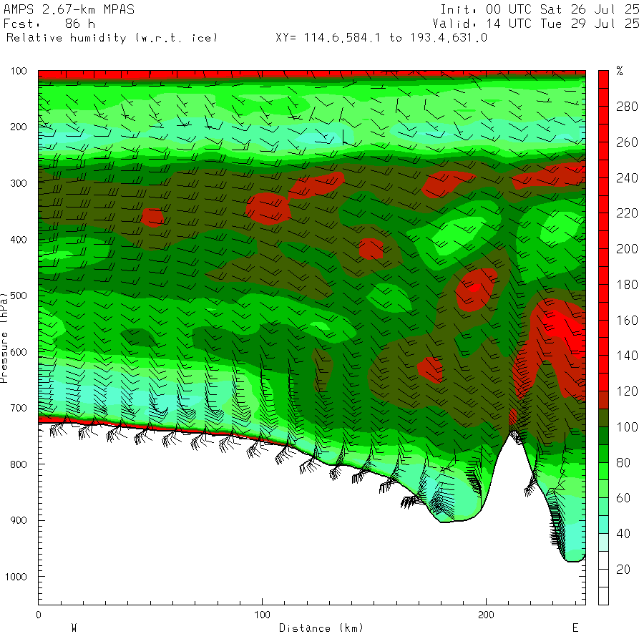The height and width of the screenshot is (644, 644).
Task: Click the 40 colorbar label
Action: pyautogui.click(x=623, y=534)
